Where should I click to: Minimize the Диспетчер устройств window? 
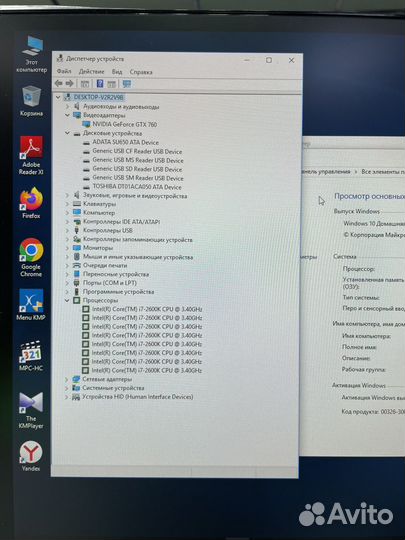click(x=247, y=60)
